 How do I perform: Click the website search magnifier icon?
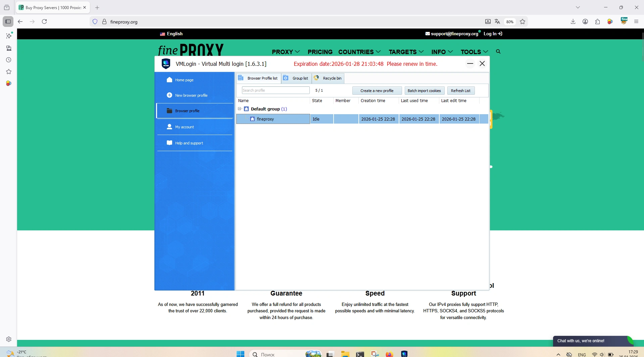tap(498, 51)
